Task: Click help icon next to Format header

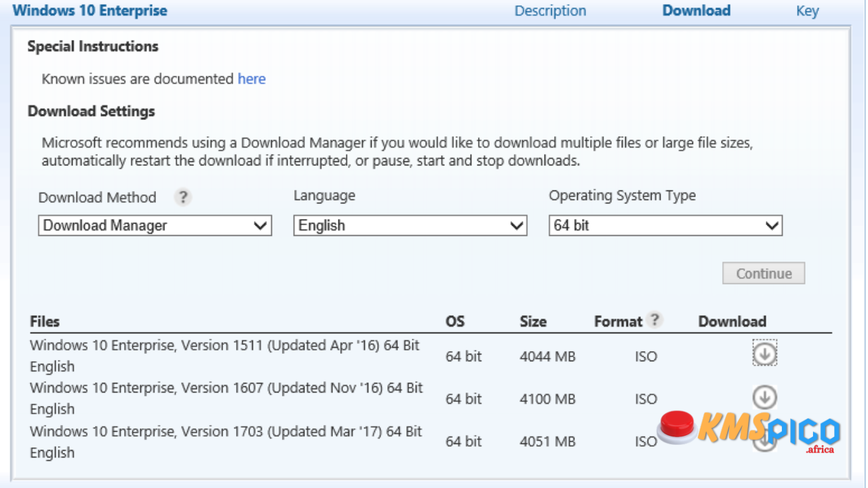Action: pos(654,320)
